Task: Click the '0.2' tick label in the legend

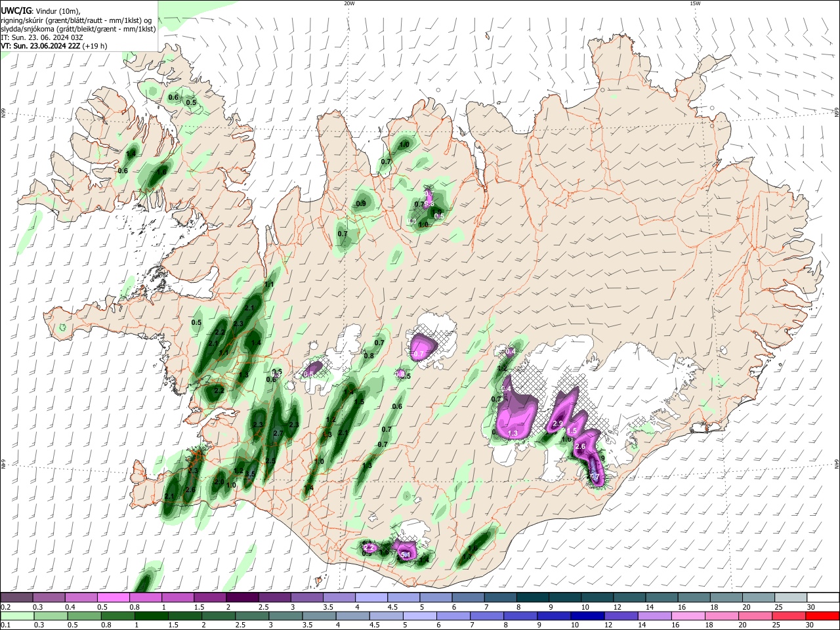Action: click(x=5, y=607)
